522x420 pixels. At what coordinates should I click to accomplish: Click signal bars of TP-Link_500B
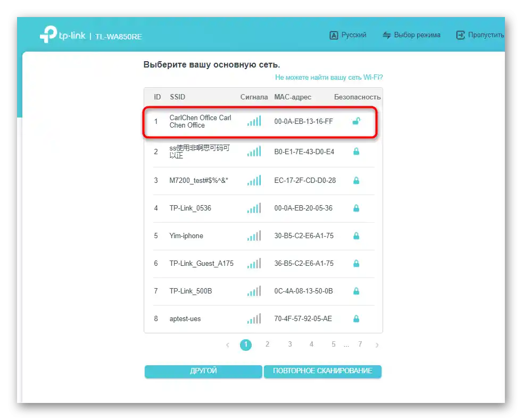click(x=254, y=291)
